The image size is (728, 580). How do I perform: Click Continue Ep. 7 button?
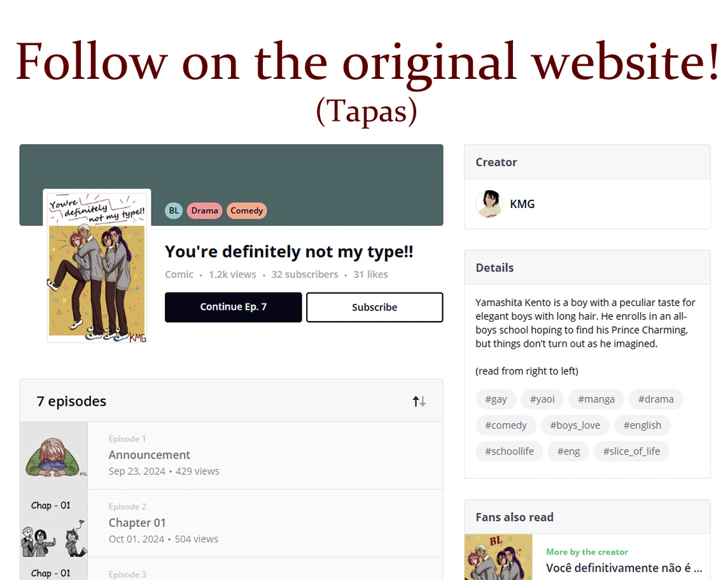[x=233, y=307]
